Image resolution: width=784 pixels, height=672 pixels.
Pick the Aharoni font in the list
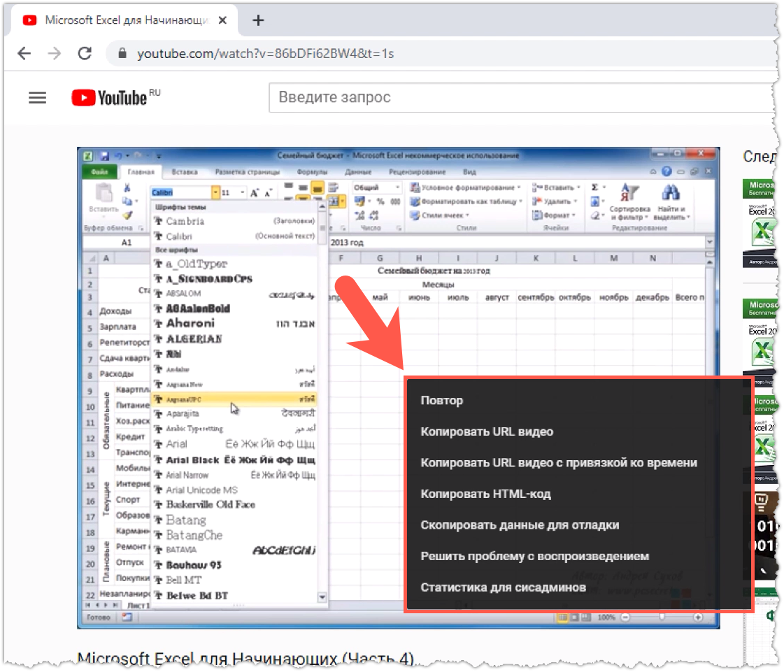coord(235,324)
